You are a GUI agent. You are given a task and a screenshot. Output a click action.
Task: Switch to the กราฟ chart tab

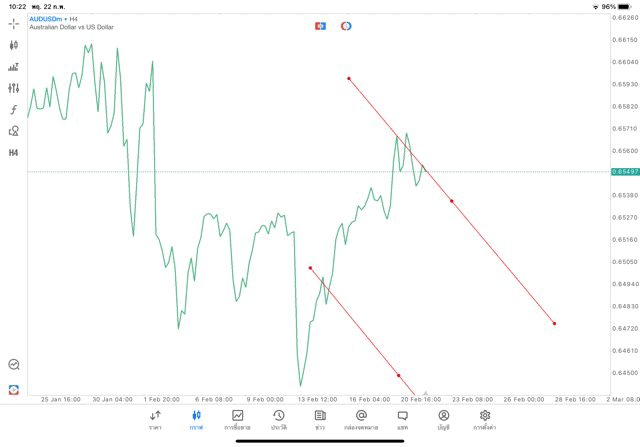point(196,420)
